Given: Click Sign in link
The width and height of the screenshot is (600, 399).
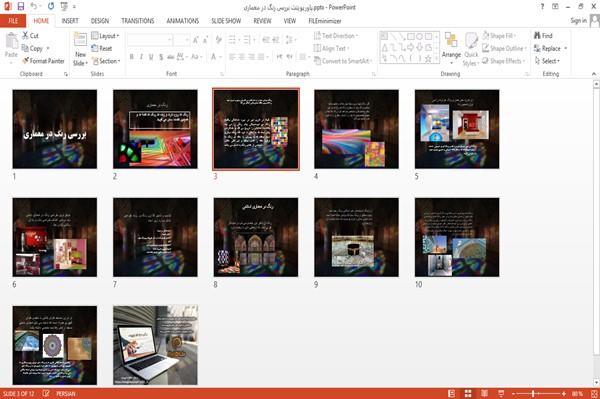Looking at the screenshot, I should point(578,21).
